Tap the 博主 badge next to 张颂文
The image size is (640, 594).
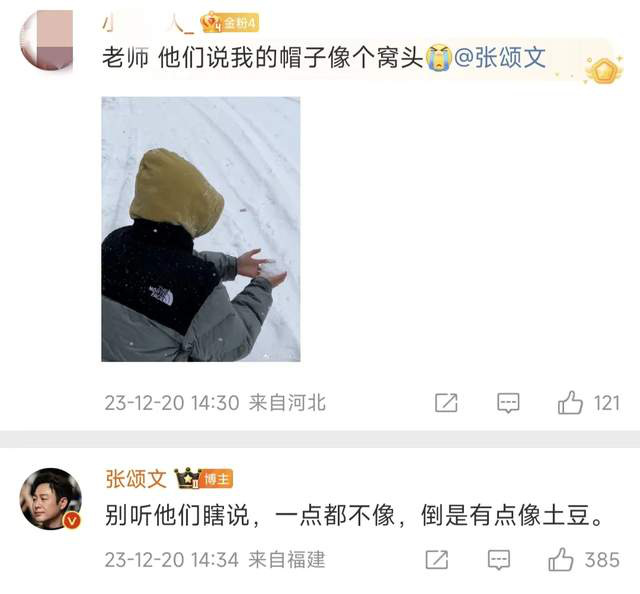216,478
